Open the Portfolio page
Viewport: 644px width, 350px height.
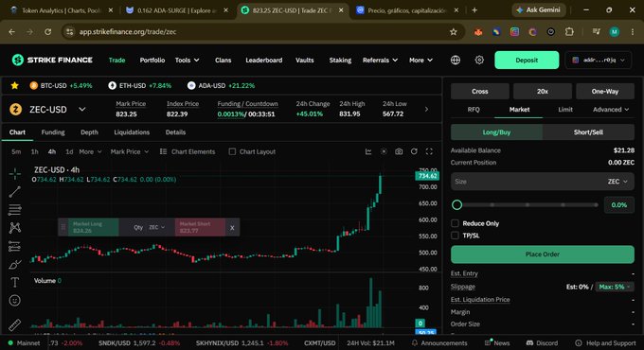coord(152,60)
